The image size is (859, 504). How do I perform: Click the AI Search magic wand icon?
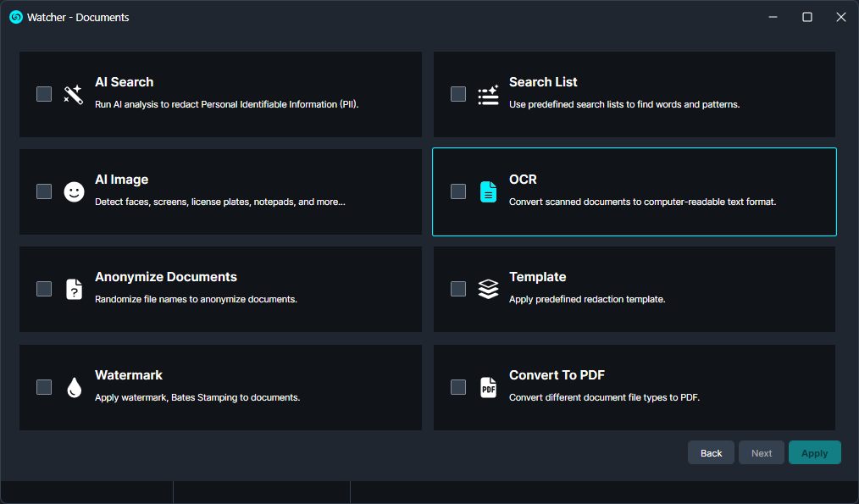74,94
